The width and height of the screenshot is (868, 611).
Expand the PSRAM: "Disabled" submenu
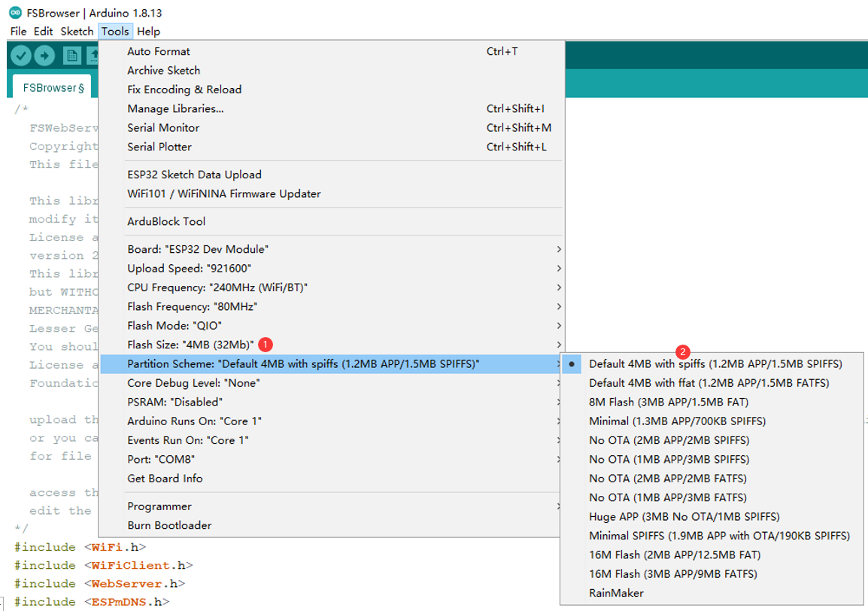(x=331, y=402)
